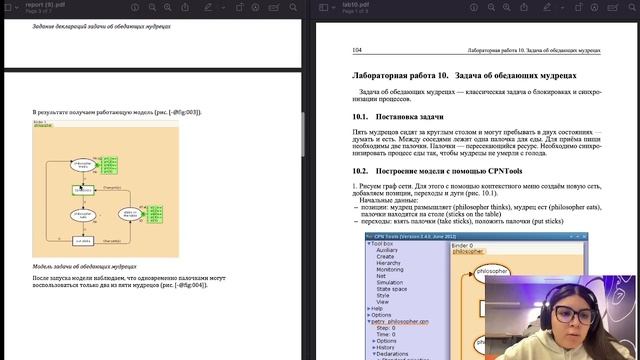
Task: Click the report (8).pdf window title
Action: click(x=45, y=4)
